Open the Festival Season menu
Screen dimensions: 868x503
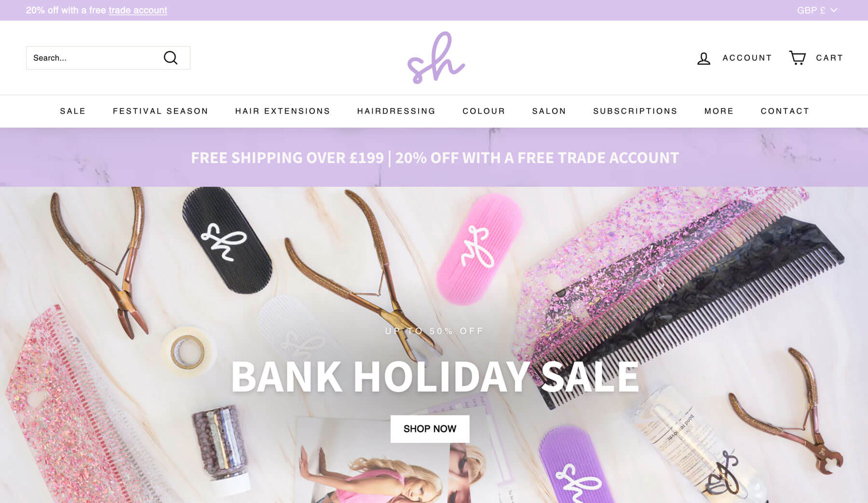tap(161, 111)
